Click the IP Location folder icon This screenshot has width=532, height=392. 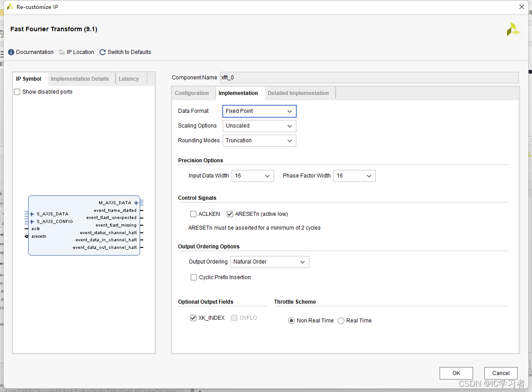[62, 52]
